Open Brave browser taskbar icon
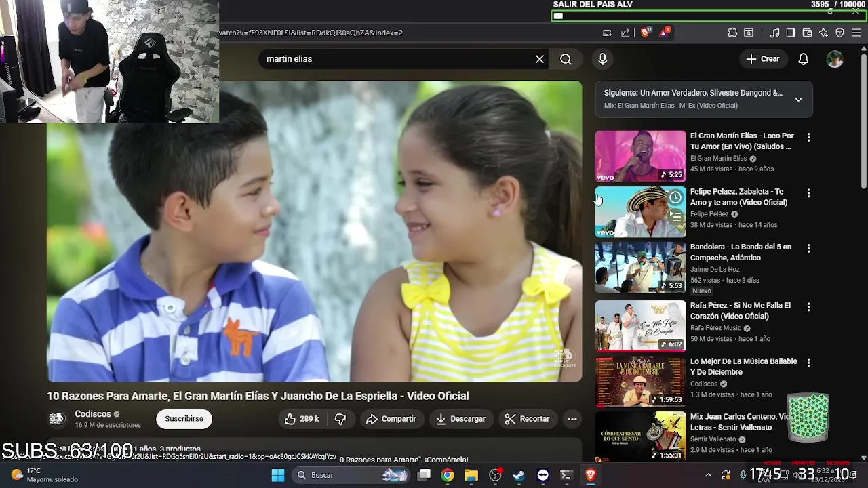The width and height of the screenshot is (868, 488). click(x=591, y=475)
